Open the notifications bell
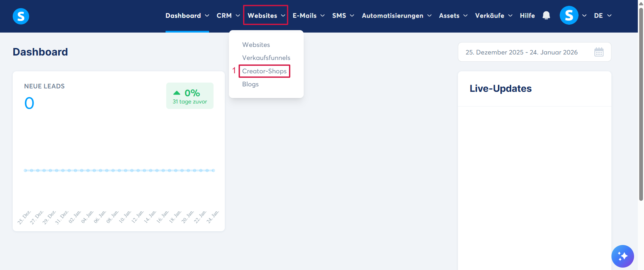The image size is (644, 270). click(546, 15)
